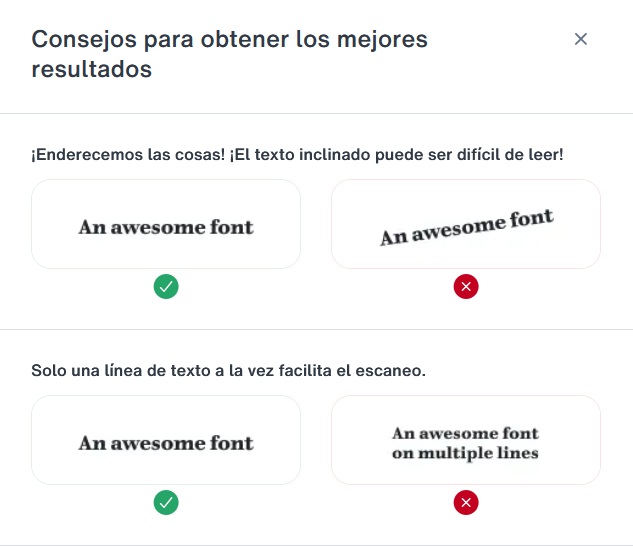This screenshot has width=633, height=546.
Task: Click the '¡Enderecemos las cosas!' text
Action: 116,155
